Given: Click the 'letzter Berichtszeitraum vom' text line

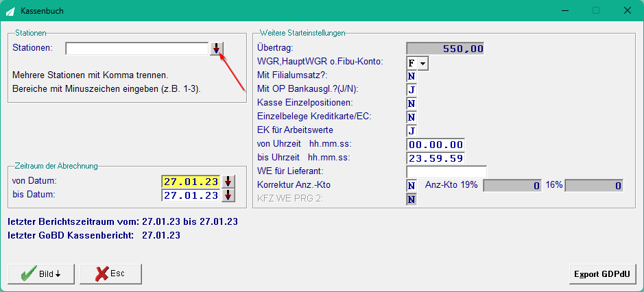Looking at the screenshot, I should 123,222.
